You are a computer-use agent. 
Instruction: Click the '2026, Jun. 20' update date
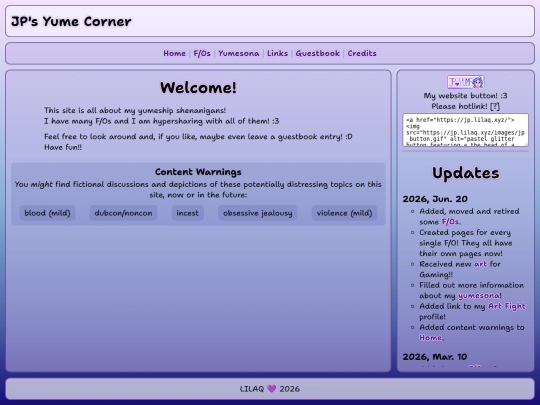(435, 199)
